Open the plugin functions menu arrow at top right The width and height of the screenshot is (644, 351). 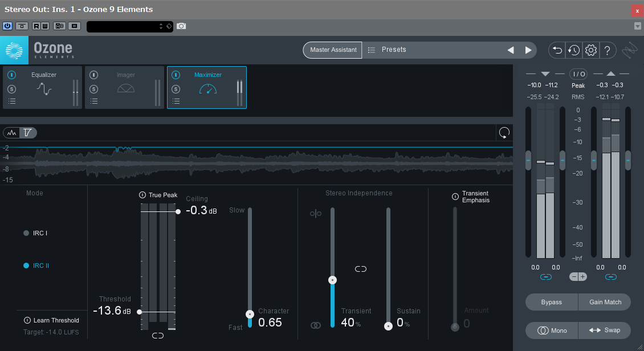(x=637, y=26)
